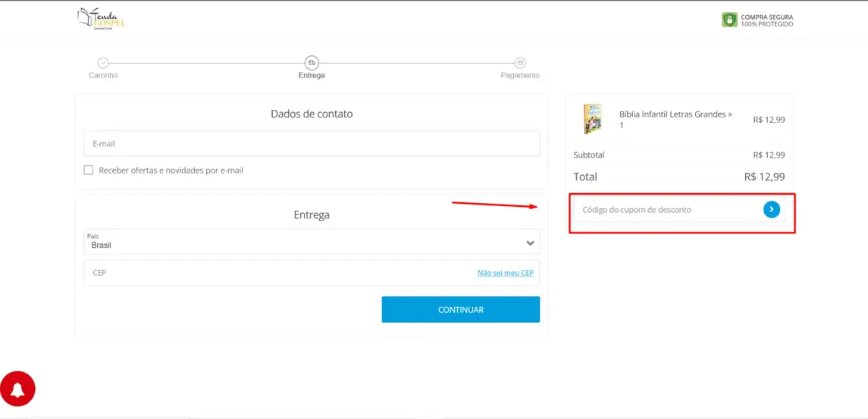The width and height of the screenshot is (868, 419).
Task: Focus the CEP input field
Action: 277,273
